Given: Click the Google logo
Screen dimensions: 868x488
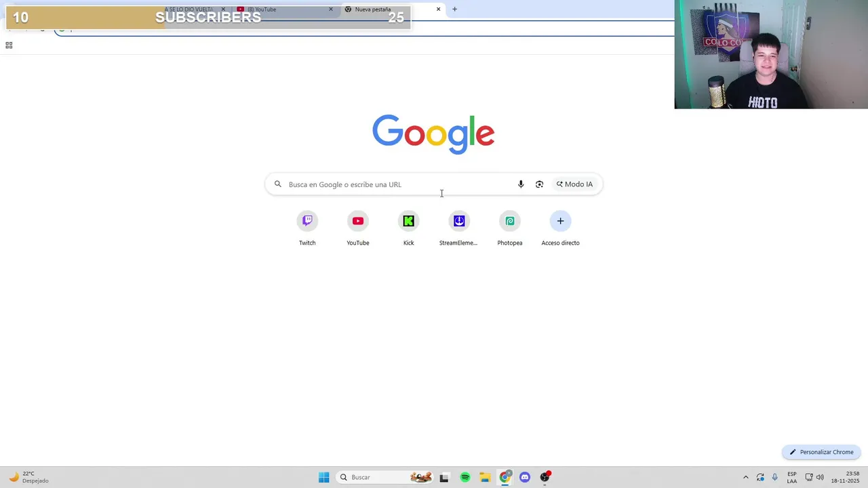Looking at the screenshot, I should point(433,134).
